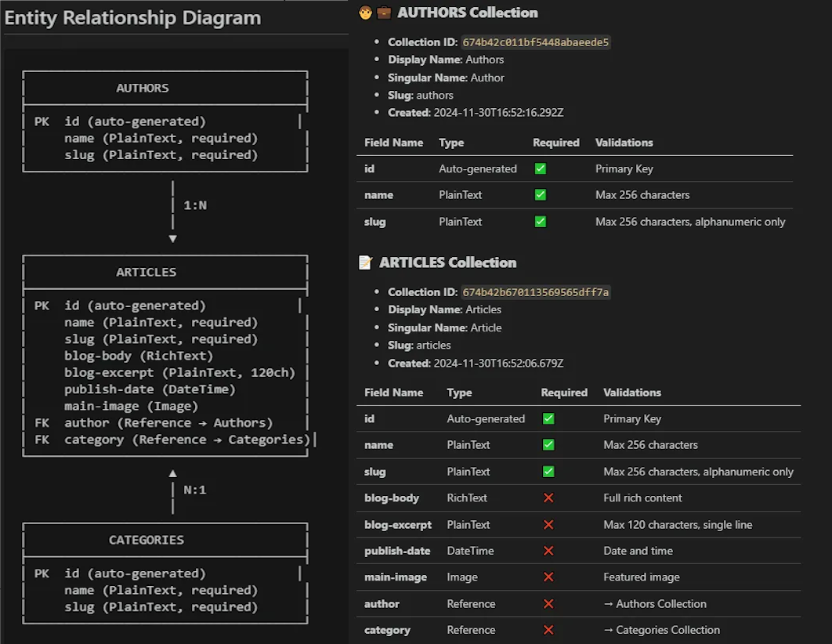
Task: Click the Validations header in Articles table
Action: pyautogui.click(x=632, y=393)
